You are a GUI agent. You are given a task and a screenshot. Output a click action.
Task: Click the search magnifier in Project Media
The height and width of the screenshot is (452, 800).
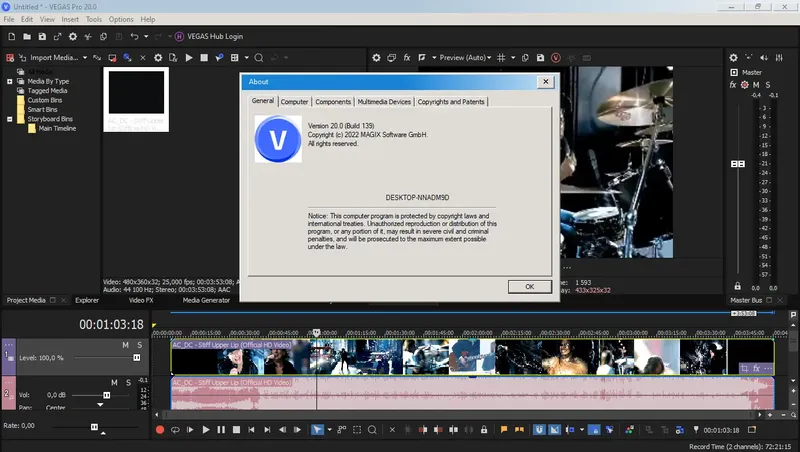pyautogui.click(x=259, y=58)
